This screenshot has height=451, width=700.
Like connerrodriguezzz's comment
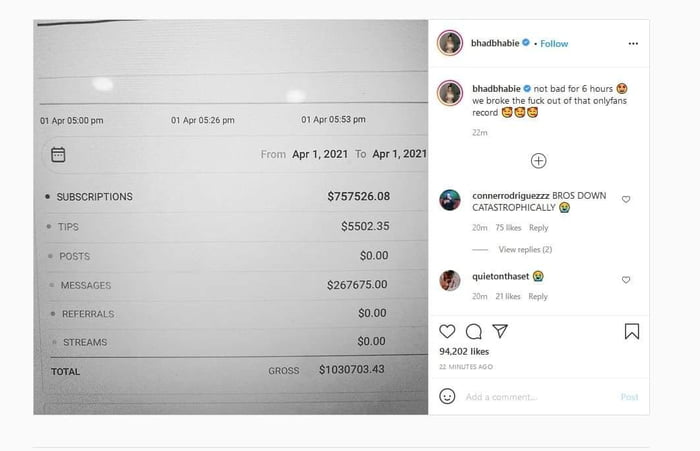point(626,199)
